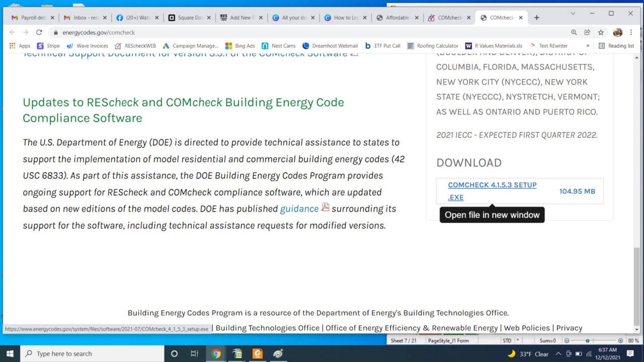Image resolution: width=644 pixels, height=362 pixels.
Task: Open the Chrome profile avatar
Action: pyautogui.click(x=617, y=32)
